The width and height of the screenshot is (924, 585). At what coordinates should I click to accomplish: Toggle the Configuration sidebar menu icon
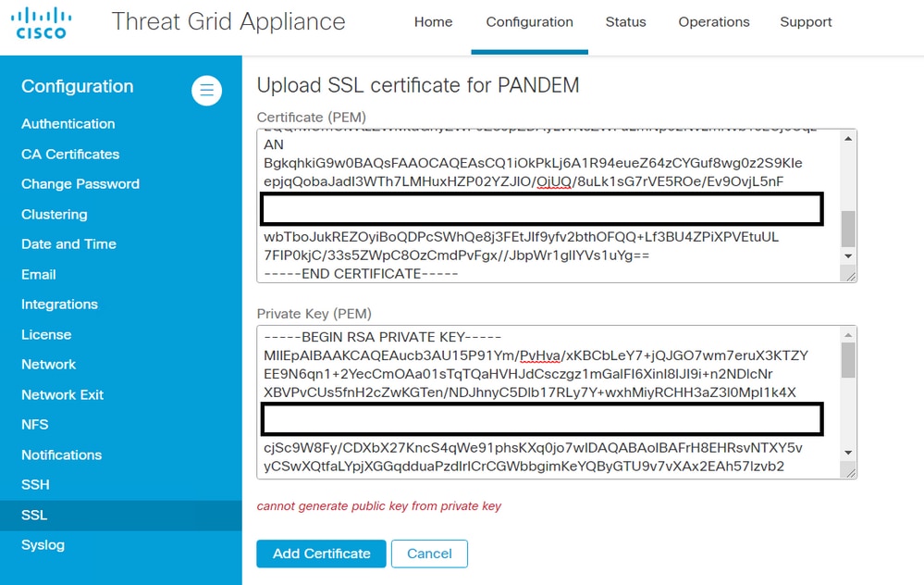(x=207, y=90)
